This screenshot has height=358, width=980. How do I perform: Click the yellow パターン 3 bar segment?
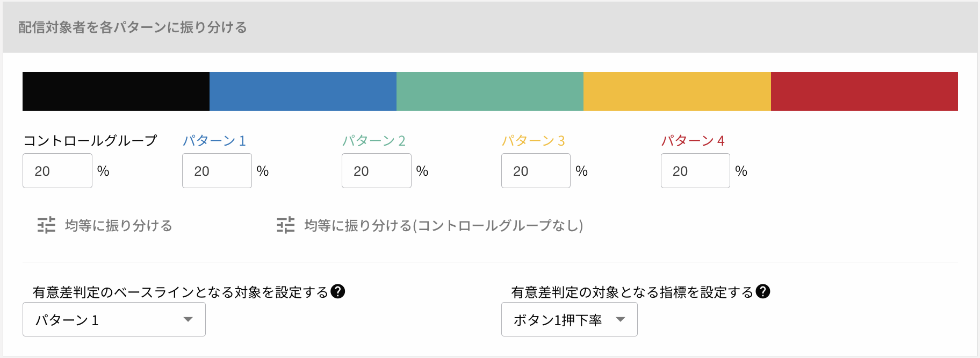[x=677, y=91]
